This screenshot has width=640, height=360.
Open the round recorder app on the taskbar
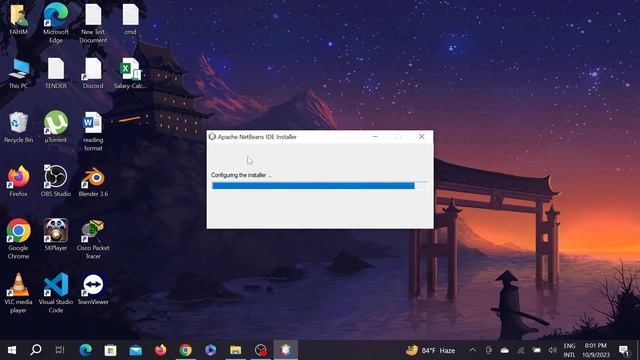coord(260,350)
